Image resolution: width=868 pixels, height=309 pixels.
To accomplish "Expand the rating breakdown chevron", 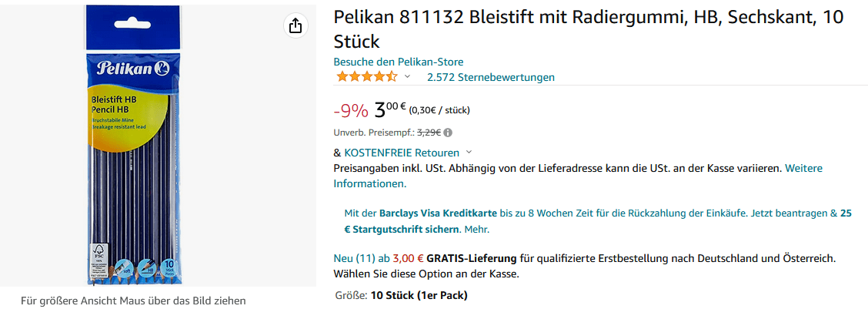I will (x=407, y=76).
